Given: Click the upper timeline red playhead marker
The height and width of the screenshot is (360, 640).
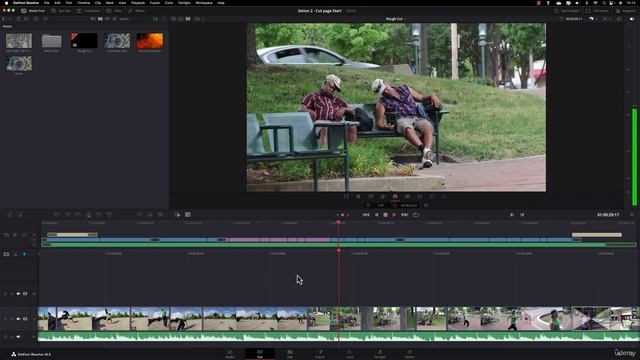Looking at the screenshot, I should [x=338, y=222].
